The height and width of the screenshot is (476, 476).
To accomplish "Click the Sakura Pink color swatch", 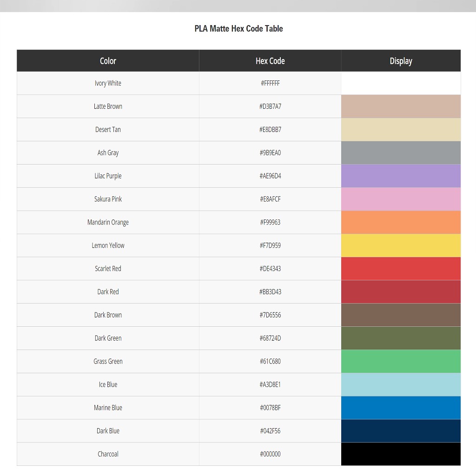I will 401,199.
